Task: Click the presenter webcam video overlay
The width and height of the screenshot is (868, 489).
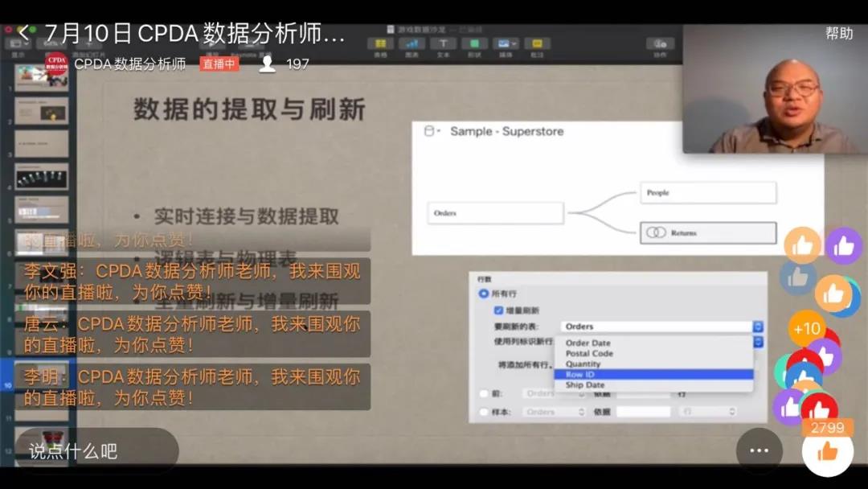Action: [x=775, y=88]
